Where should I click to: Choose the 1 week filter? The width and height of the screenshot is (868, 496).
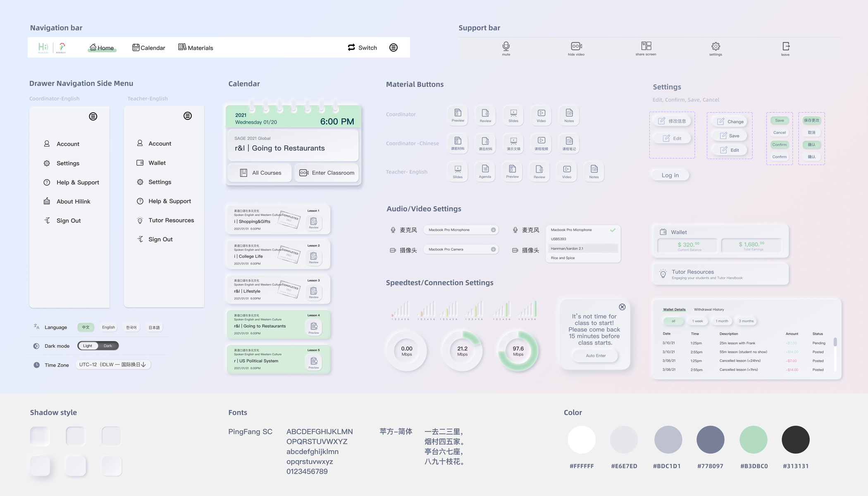point(698,321)
